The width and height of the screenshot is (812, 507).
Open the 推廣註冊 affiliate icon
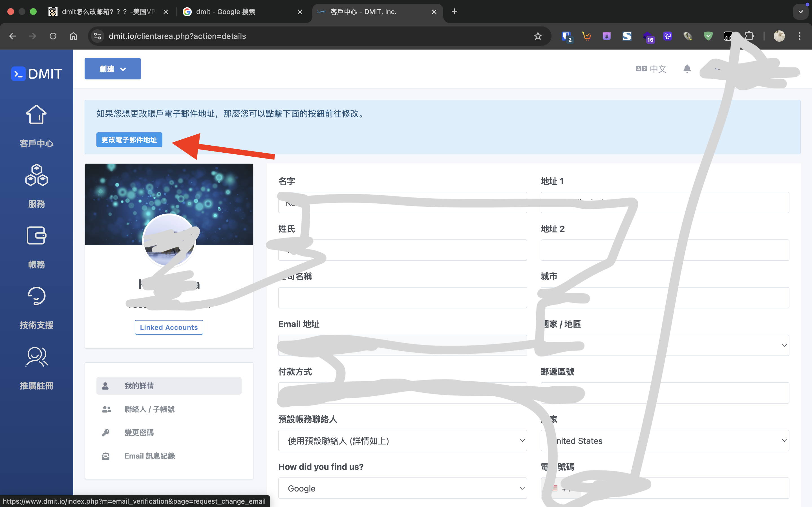[36, 357]
